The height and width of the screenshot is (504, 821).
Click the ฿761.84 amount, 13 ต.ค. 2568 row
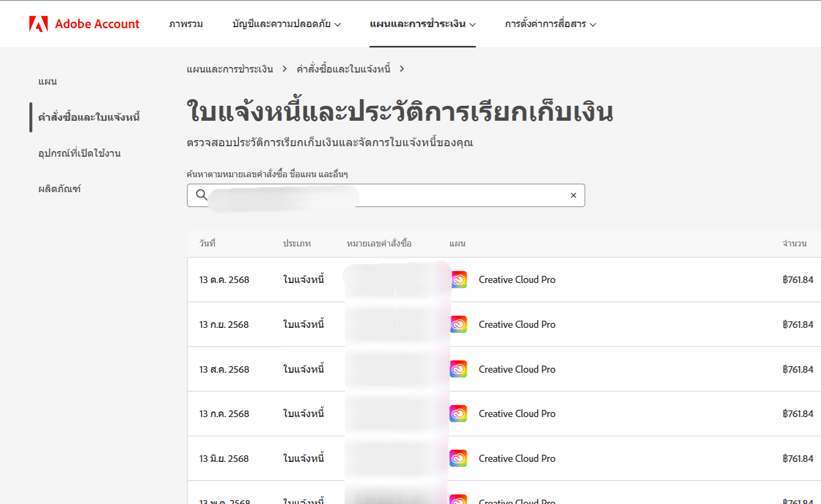click(x=798, y=280)
